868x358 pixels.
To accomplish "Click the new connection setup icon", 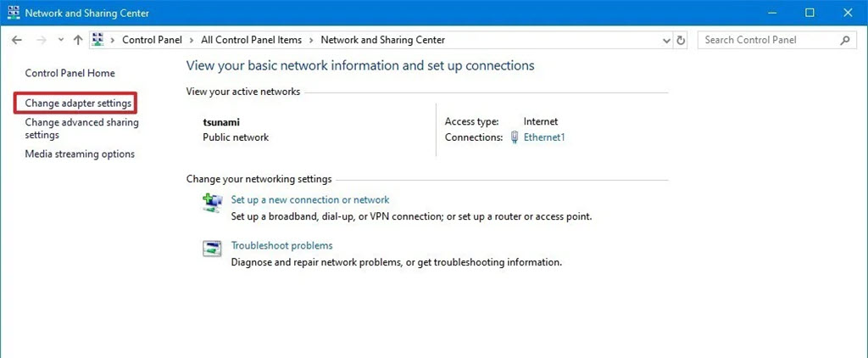I will [x=212, y=204].
